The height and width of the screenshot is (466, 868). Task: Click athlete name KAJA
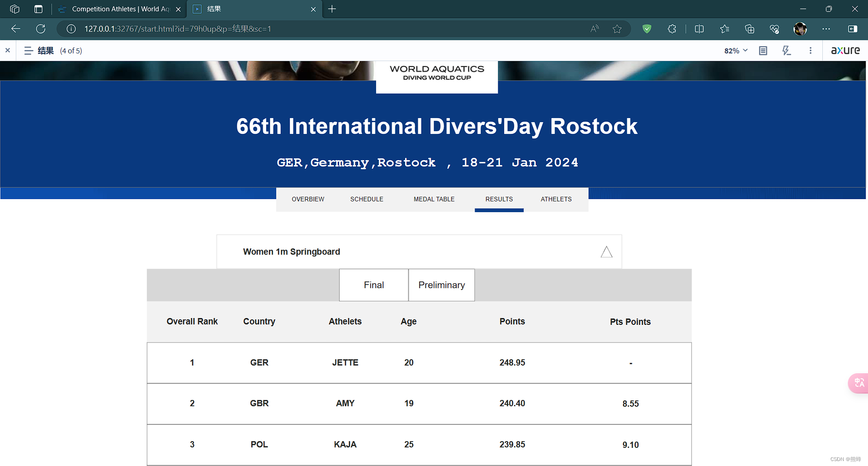tap(345, 444)
